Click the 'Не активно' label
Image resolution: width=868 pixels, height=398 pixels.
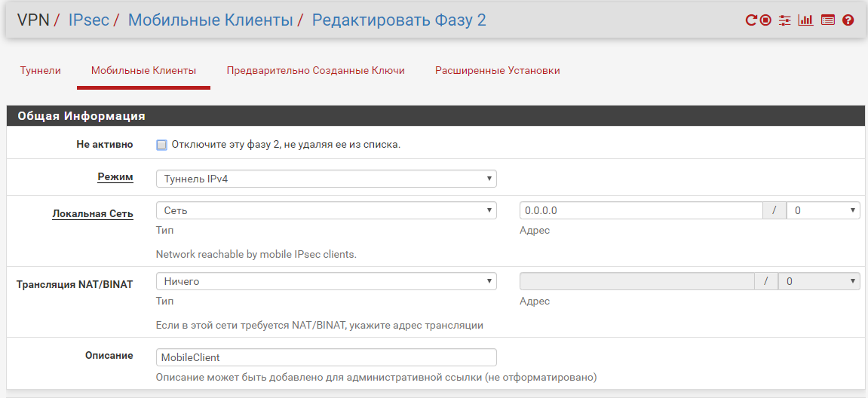click(105, 144)
